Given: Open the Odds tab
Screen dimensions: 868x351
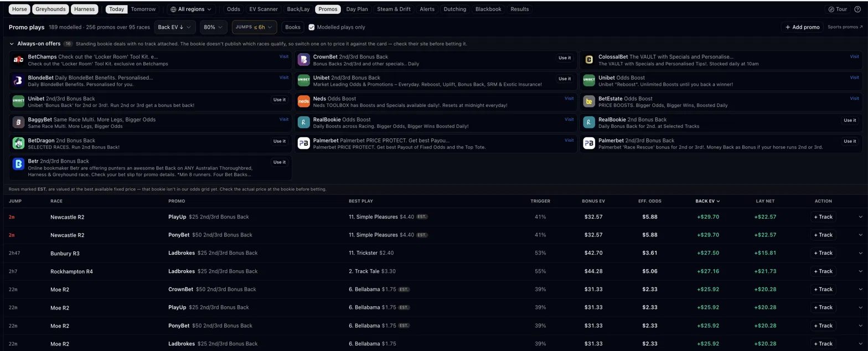Looking at the screenshot, I should point(234,9).
